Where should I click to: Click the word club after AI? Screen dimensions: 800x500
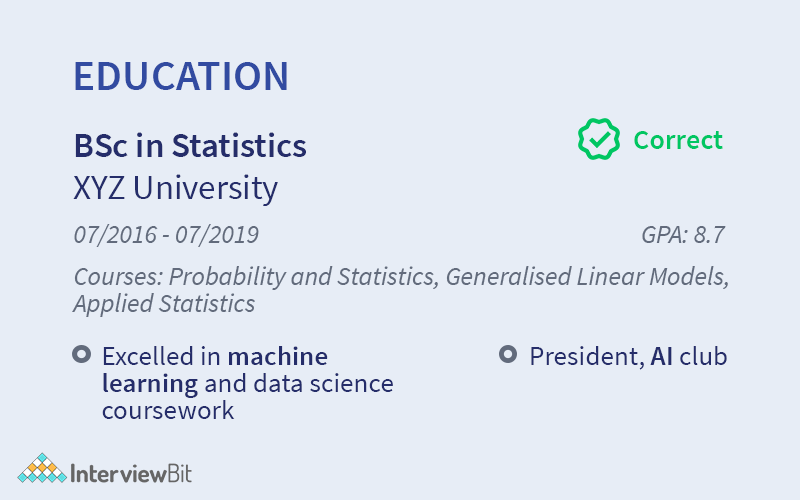(704, 356)
